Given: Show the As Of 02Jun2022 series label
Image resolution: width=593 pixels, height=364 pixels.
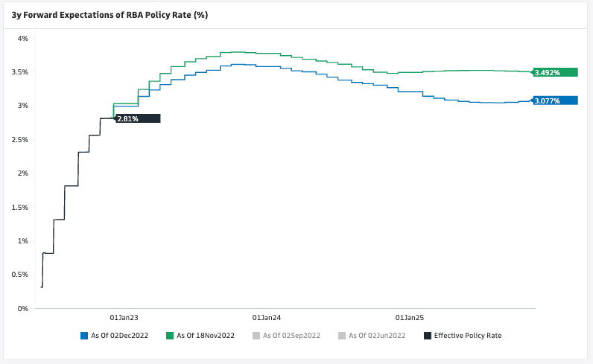Looking at the screenshot, I should tap(377, 336).
